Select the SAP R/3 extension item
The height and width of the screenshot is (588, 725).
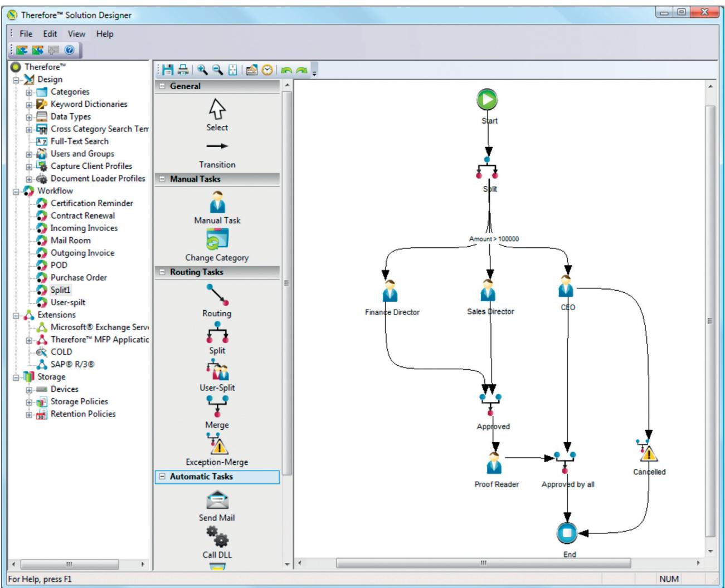(x=72, y=364)
